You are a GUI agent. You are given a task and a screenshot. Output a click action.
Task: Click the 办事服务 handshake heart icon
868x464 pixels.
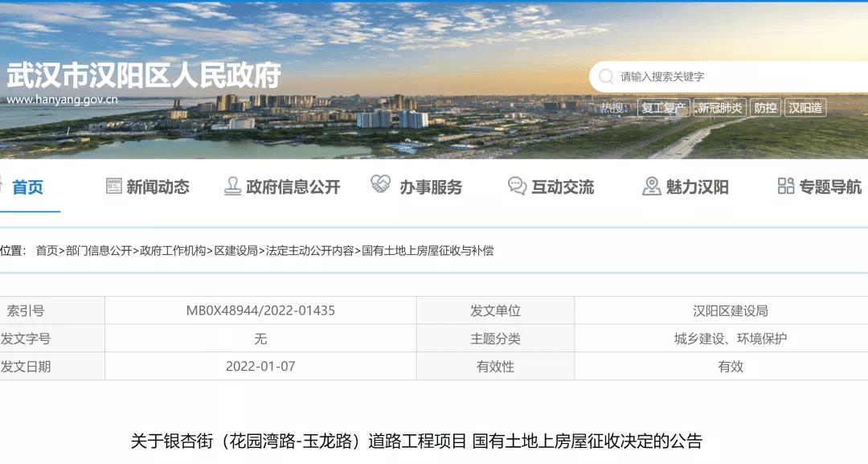click(x=380, y=185)
